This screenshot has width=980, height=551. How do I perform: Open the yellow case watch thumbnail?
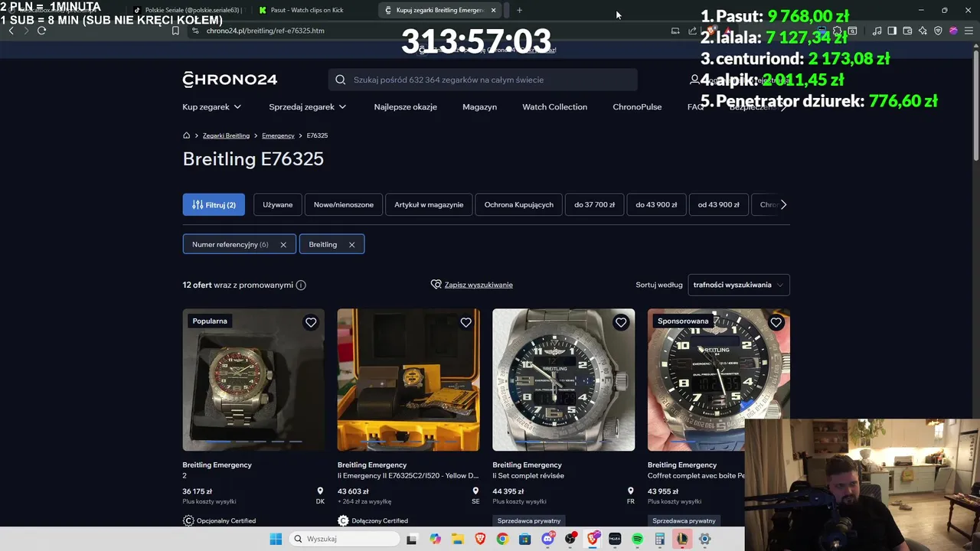[409, 380]
